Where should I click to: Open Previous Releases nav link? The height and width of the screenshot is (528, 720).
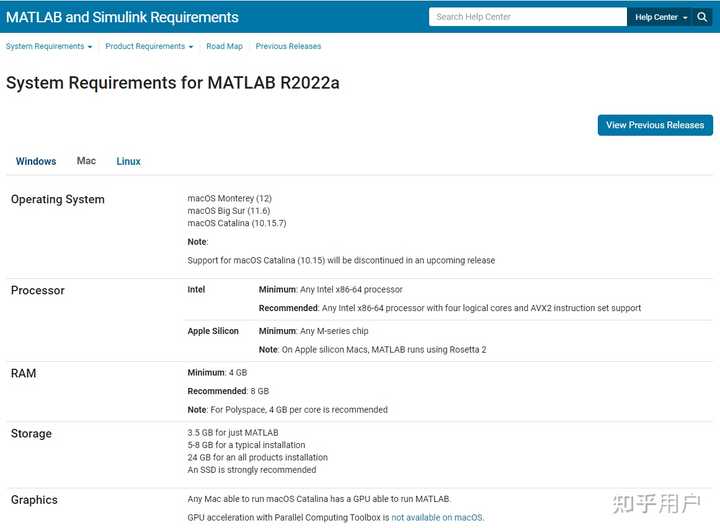[288, 46]
